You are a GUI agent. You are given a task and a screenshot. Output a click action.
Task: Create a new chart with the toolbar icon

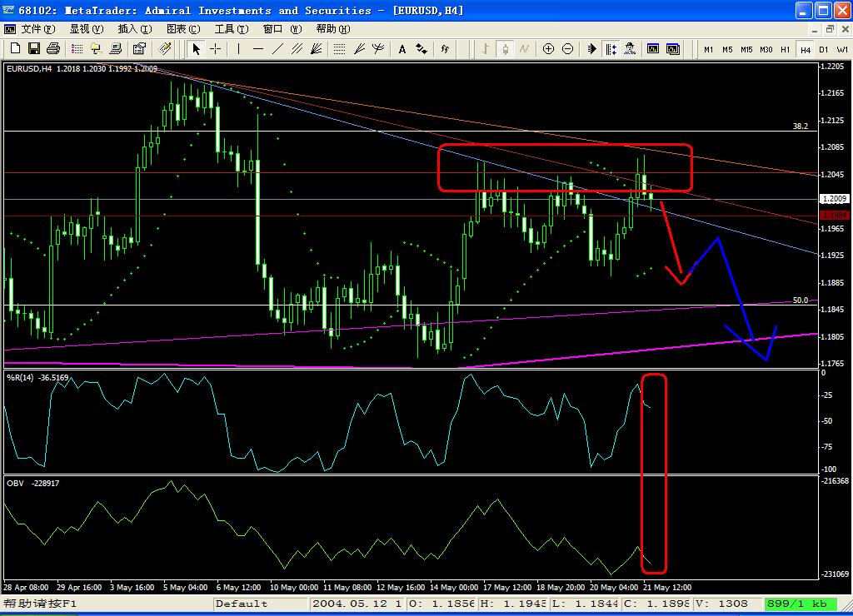[15, 49]
